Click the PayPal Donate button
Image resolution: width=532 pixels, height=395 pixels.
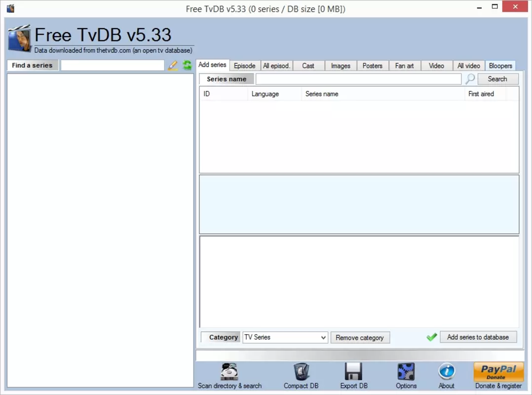pos(498,372)
